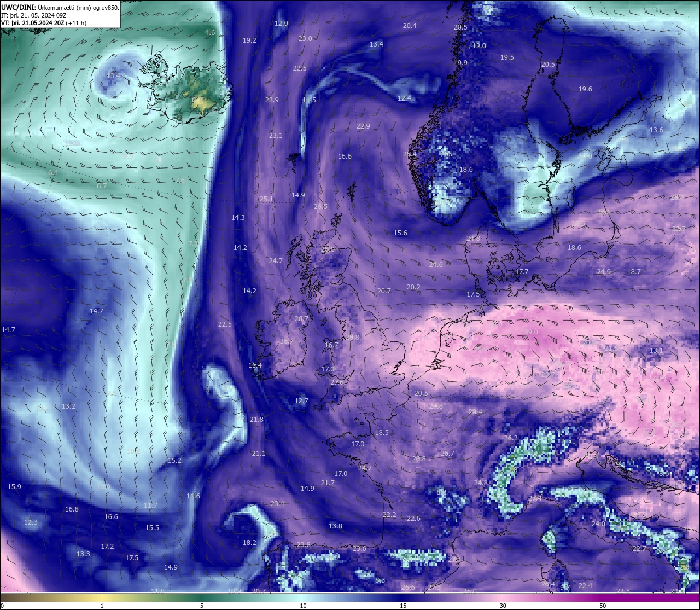
Task: Select the 15.9 map value
Action: coord(14,487)
